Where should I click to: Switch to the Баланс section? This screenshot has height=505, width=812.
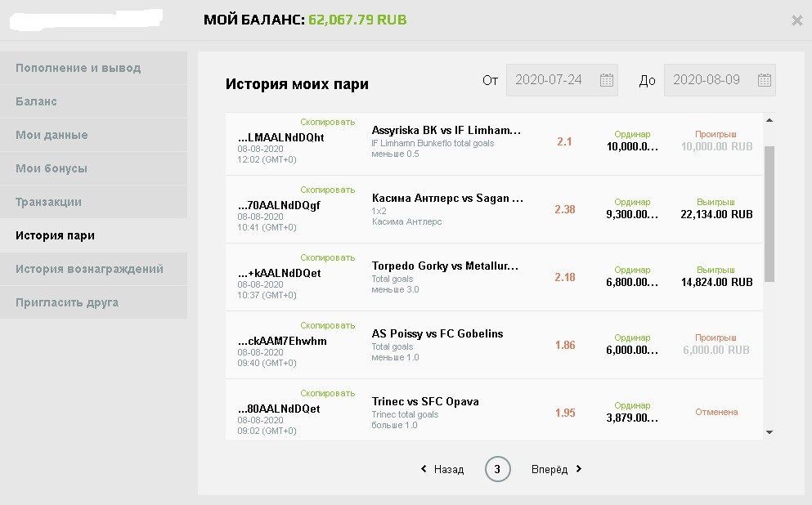(36, 101)
